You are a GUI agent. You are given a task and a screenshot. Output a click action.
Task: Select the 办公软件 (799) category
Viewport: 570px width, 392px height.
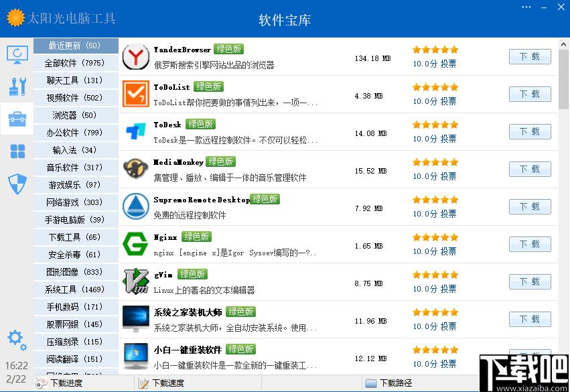pyautogui.click(x=76, y=133)
